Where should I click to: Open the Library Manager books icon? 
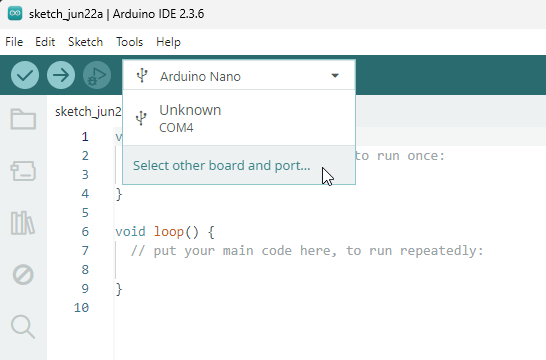[x=23, y=222]
